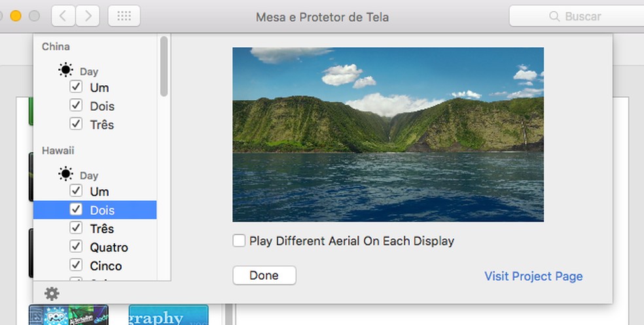Screen dimensions: 644x325
Task: Click the Buscar search field
Action: click(x=577, y=16)
